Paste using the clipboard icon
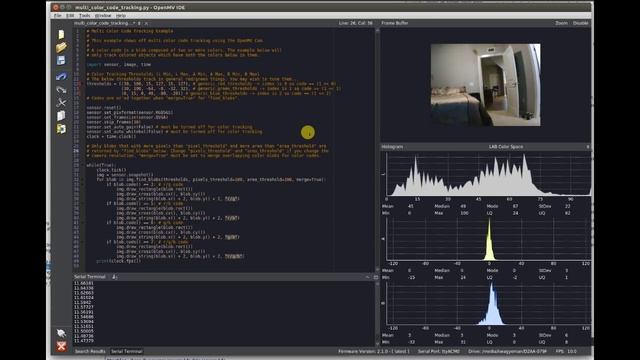Viewport: 640px width, 360px height. point(61,129)
